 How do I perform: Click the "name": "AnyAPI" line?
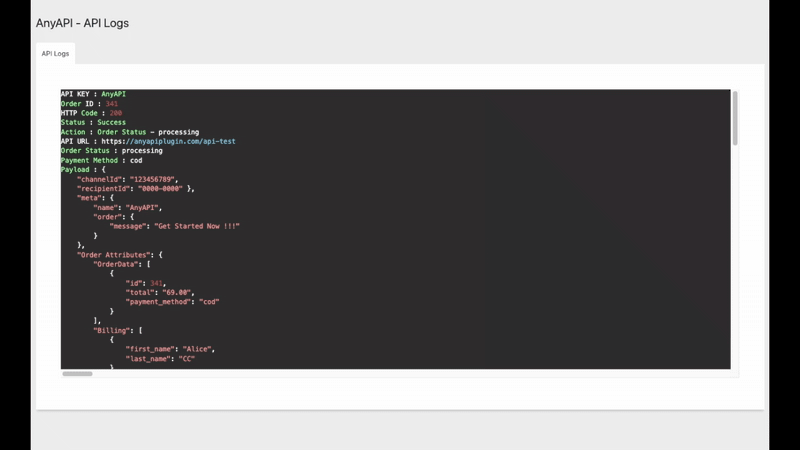(x=128, y=208)
